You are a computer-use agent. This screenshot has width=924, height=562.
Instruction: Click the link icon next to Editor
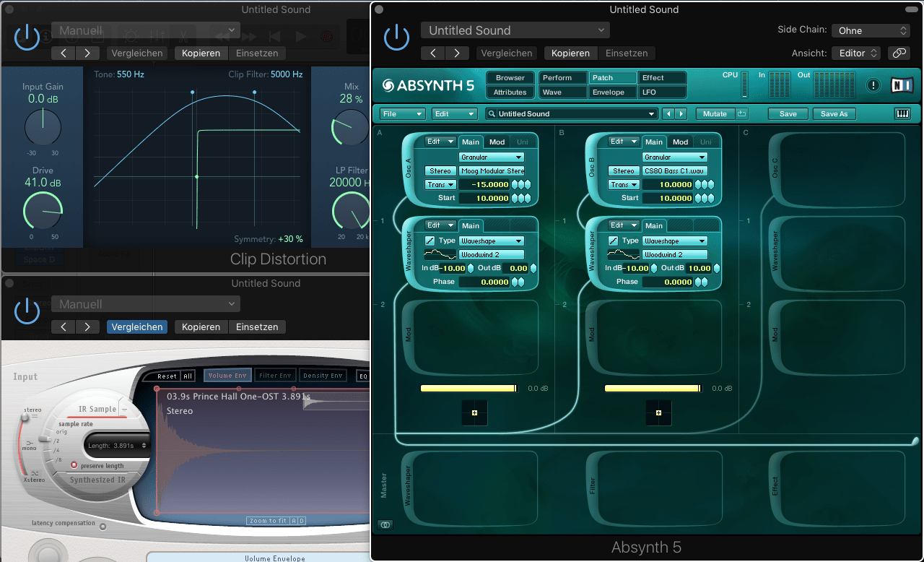point(898,53)
